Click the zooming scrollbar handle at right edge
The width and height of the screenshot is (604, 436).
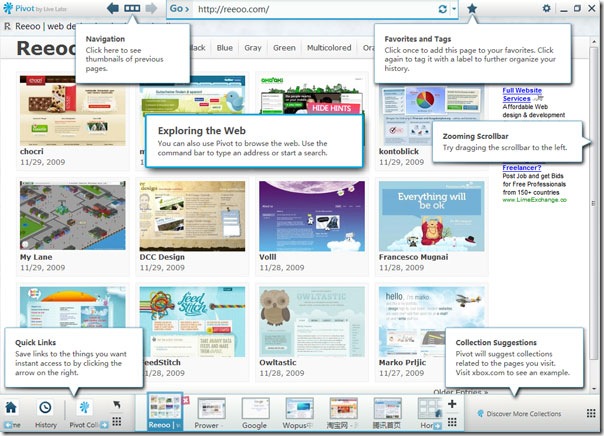594,203
